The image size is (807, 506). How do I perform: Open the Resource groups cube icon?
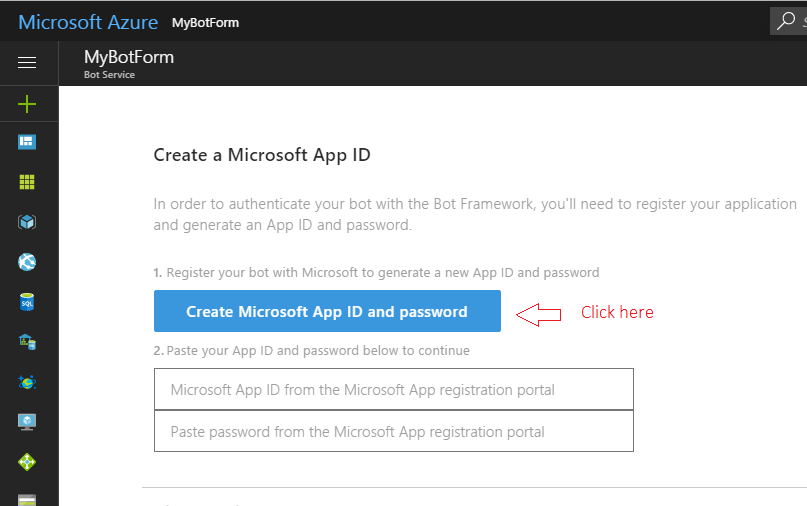[27, 222]
